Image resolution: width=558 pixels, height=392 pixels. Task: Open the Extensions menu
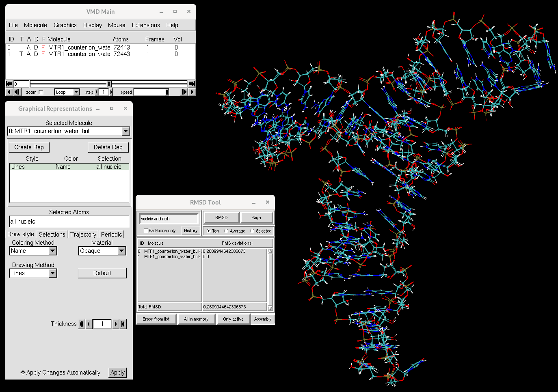coord(145,25)
